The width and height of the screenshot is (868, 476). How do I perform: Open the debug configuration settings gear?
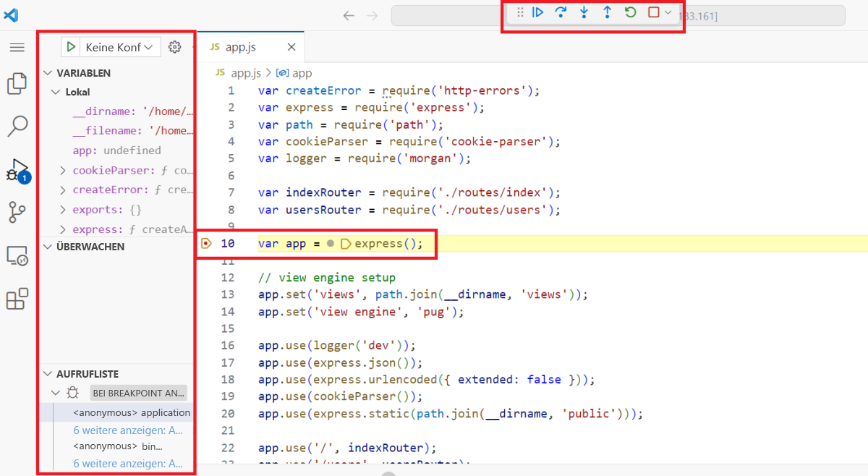pos(174,46)
